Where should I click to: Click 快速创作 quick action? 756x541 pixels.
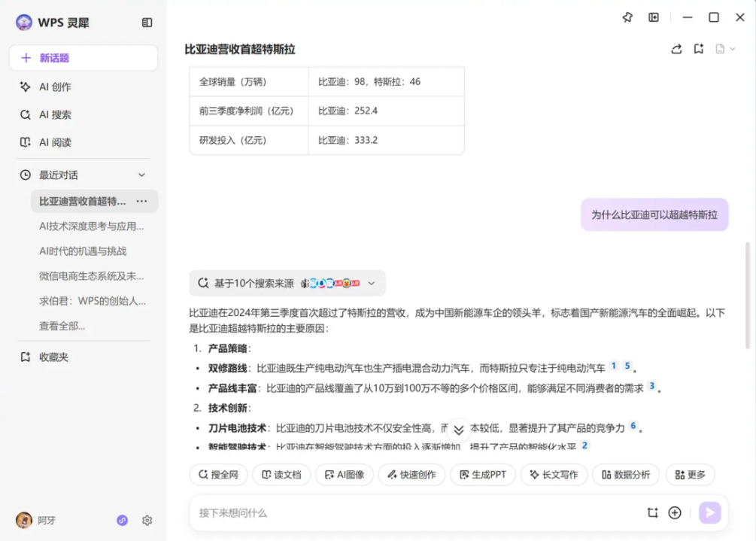tap(411, 475)
